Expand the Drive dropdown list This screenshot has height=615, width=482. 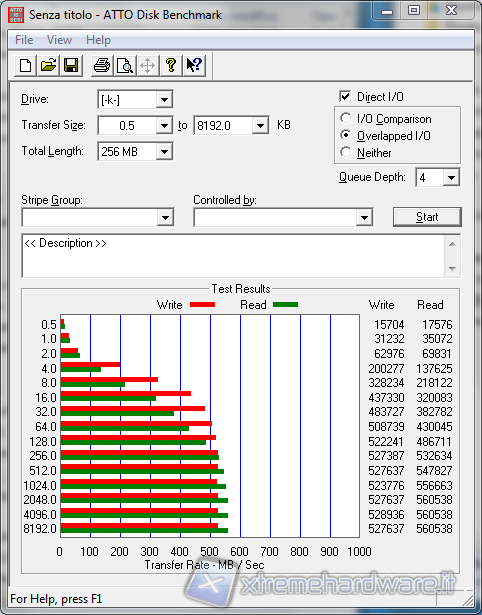click(164, 100)
